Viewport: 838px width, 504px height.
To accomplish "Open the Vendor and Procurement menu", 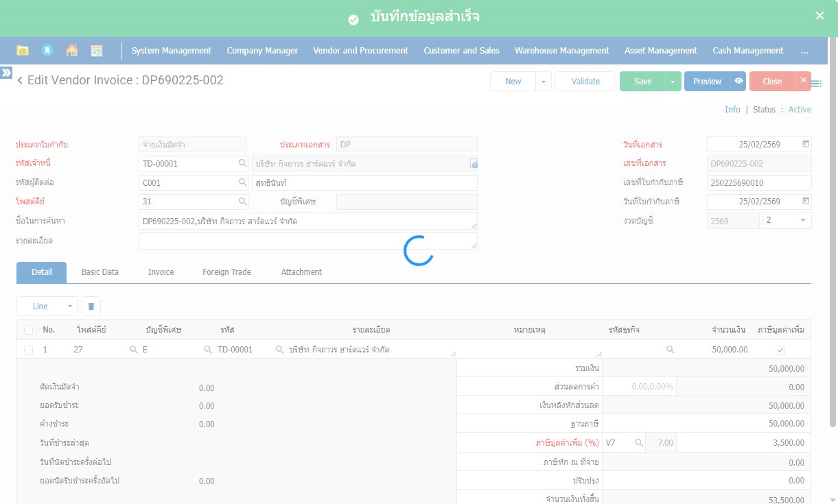I will click(x=360, y=51).
